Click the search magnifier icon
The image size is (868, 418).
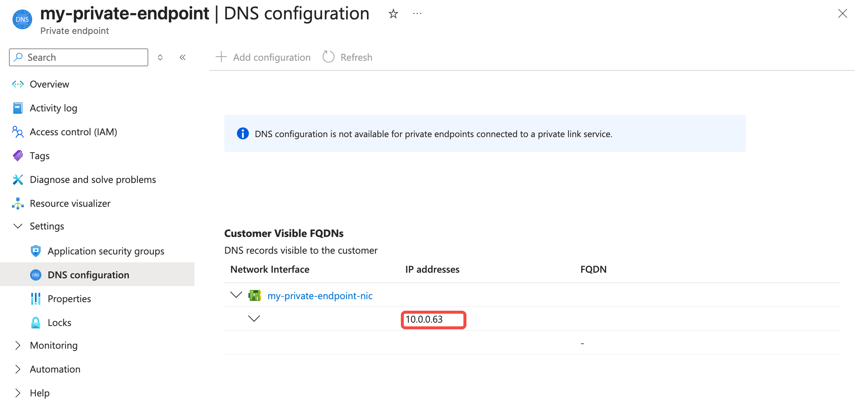[18, 57]
